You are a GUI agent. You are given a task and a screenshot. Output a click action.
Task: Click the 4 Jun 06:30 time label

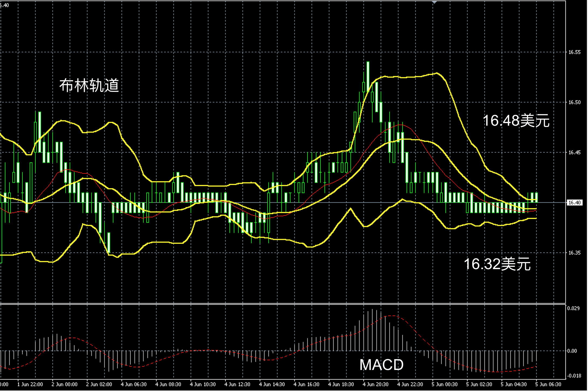click(134, 384)
